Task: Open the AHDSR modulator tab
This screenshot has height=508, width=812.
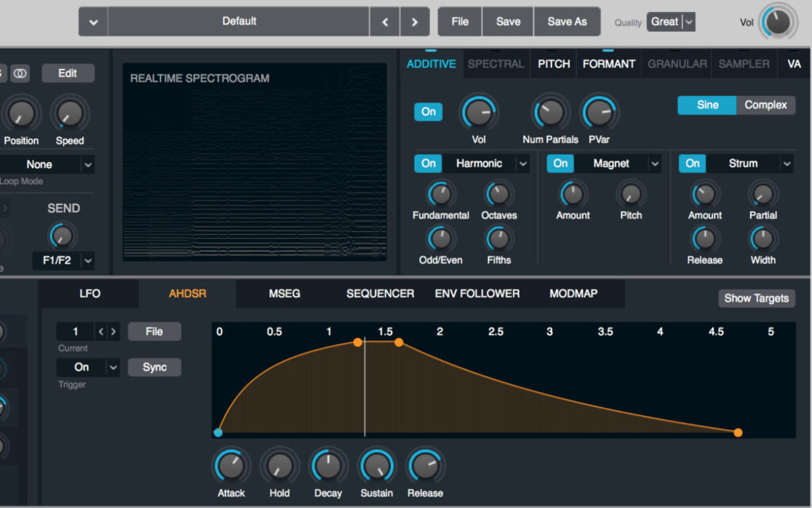Action: tap(187, 294)
